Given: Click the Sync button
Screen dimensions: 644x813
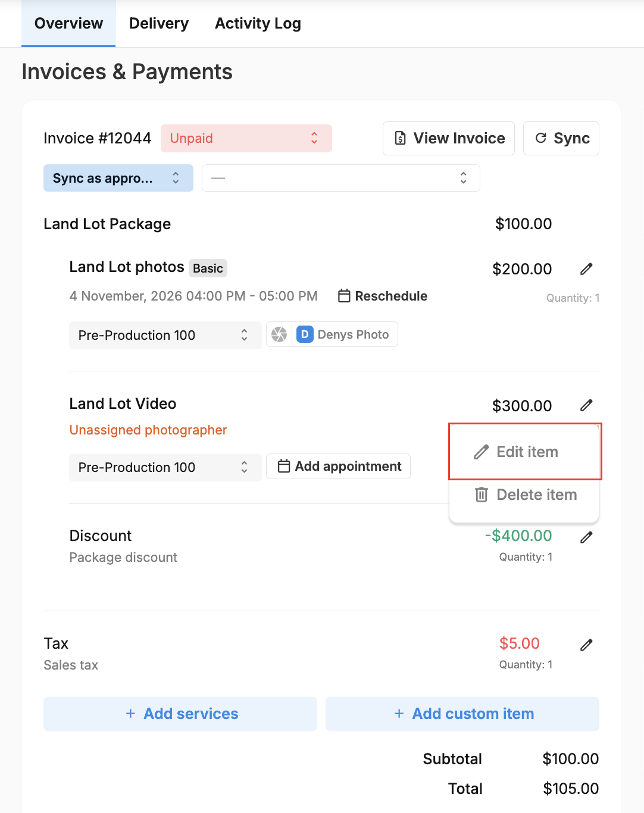Looking at the screenshot, I should coord(561,138).
